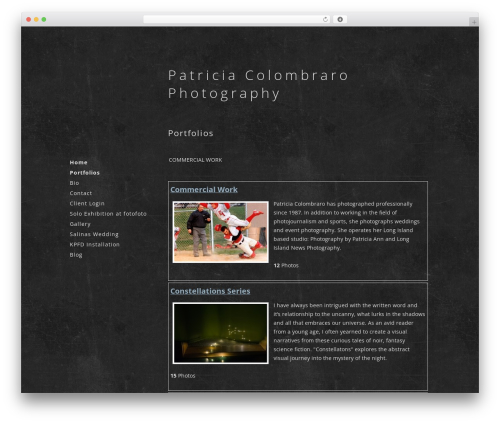The width and height of the screenshot is (500, 423).
Task: Select Client Login in sidebar
Action: coord(87,203)
